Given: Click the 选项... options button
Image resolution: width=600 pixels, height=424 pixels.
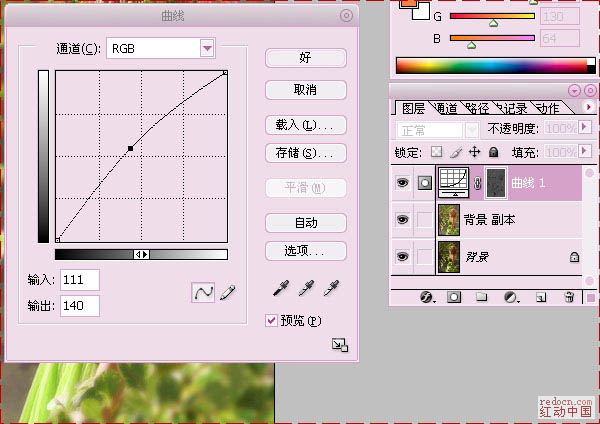Looking at the screenshot, I should click(306, 251).
